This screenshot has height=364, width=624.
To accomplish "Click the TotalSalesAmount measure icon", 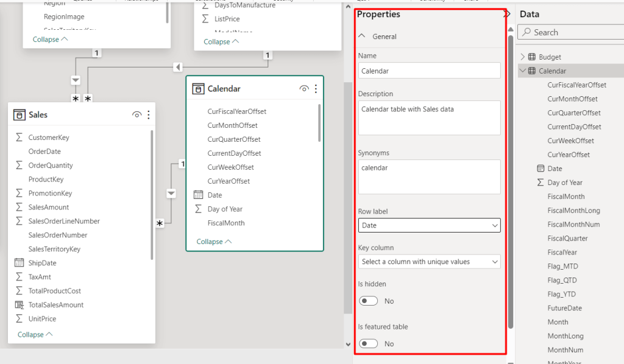I will 19,305.
